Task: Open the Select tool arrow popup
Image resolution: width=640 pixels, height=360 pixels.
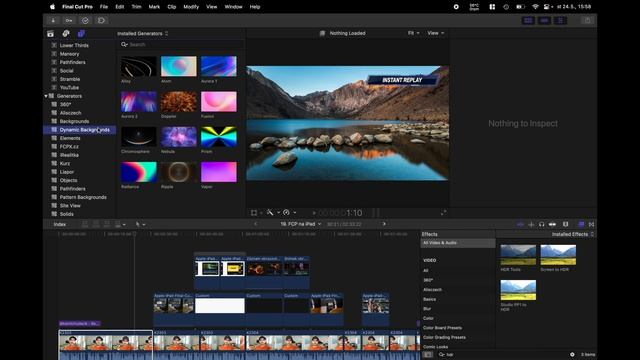Action: coord(140,224)
